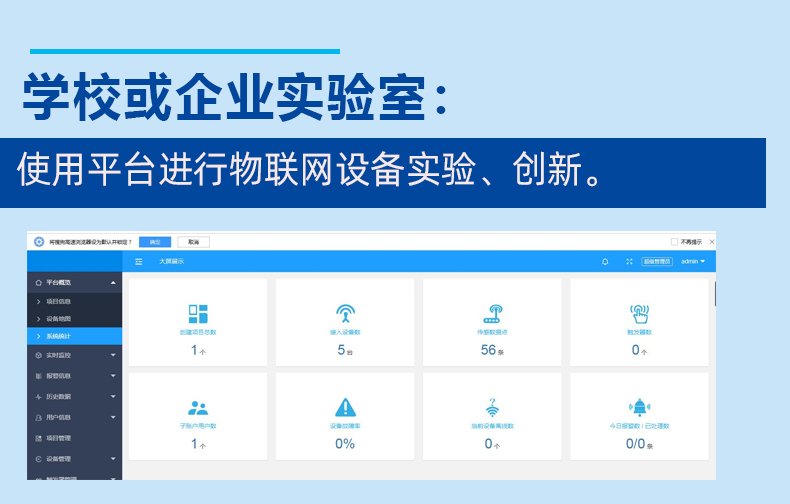
Task: Click the sensor data points router icon
Action: pyautogui.click(x=492, y=313)
